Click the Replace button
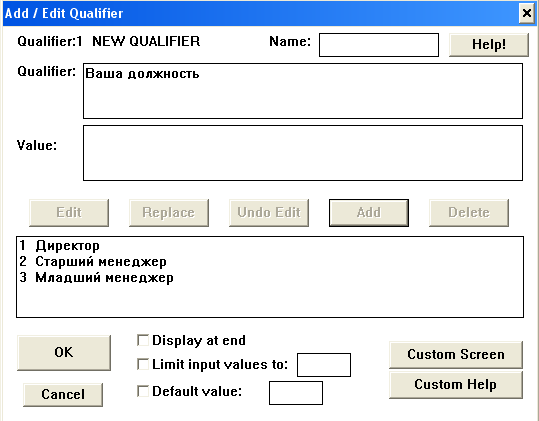The image size is (539, 421). (169, 213)
